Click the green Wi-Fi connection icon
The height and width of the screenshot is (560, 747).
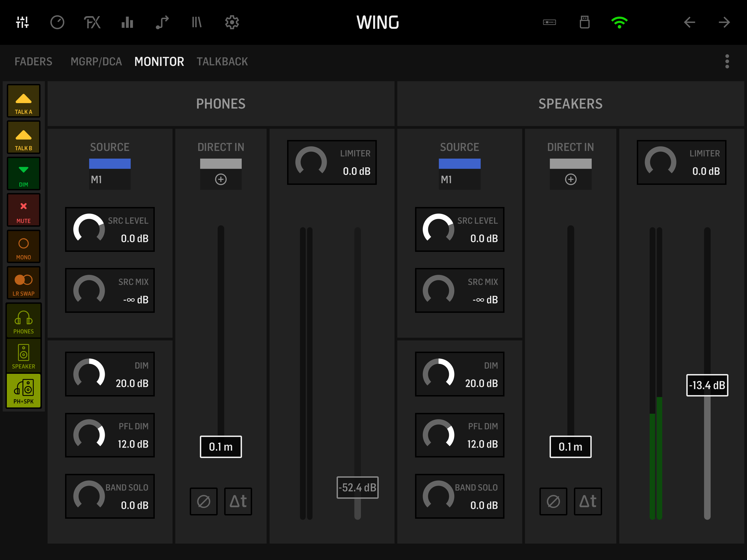point(619,22)
